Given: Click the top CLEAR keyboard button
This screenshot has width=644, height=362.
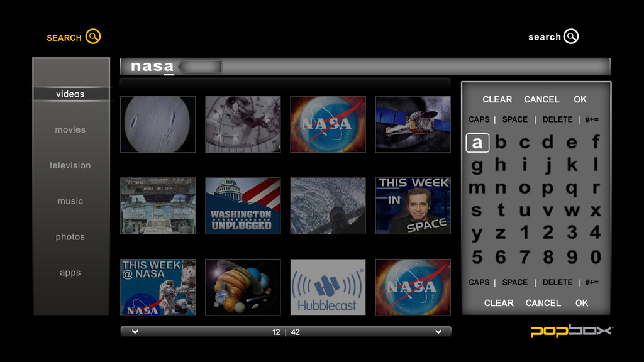Looking at the screenshot, I should [x=497, y=99].
